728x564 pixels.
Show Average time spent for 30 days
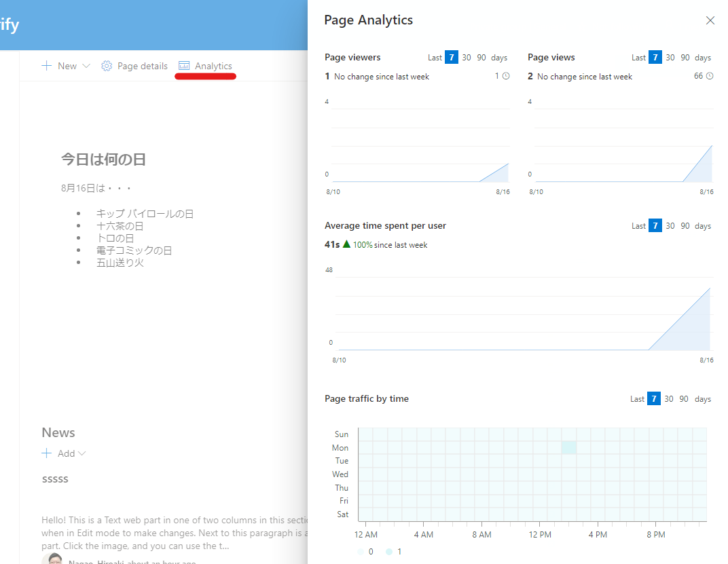click(670, 225)
